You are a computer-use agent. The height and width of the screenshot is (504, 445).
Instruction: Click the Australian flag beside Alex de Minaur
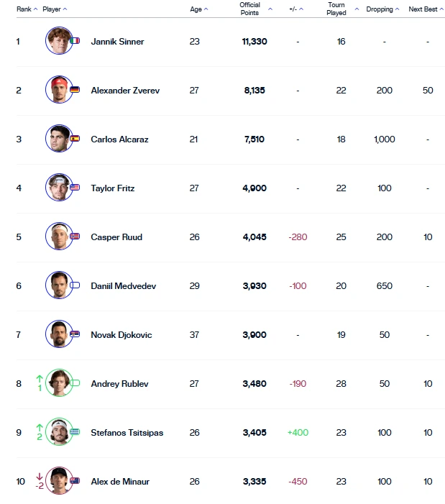[75, 482]
